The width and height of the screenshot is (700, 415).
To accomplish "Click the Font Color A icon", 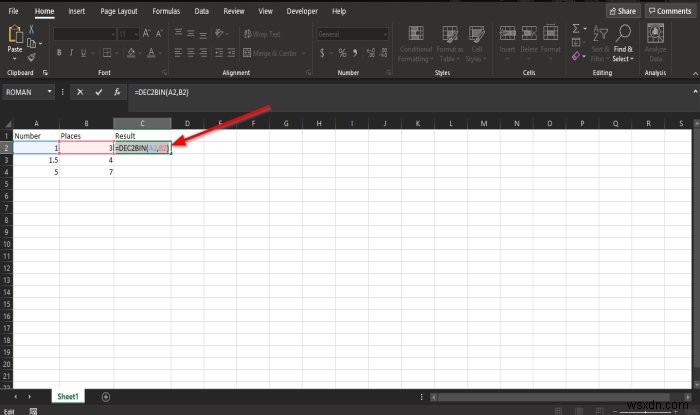I will [151, 53].
